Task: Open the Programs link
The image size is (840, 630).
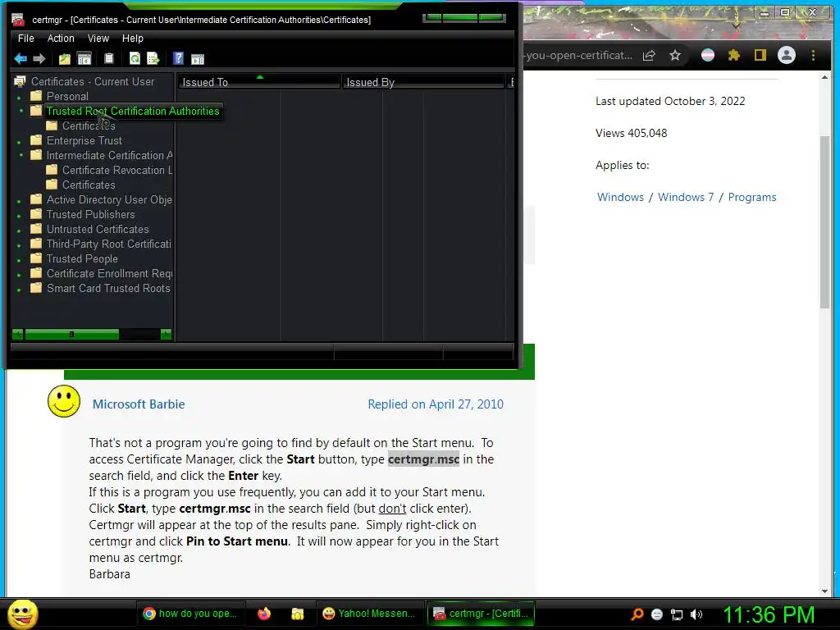Action: click(752, 197)
